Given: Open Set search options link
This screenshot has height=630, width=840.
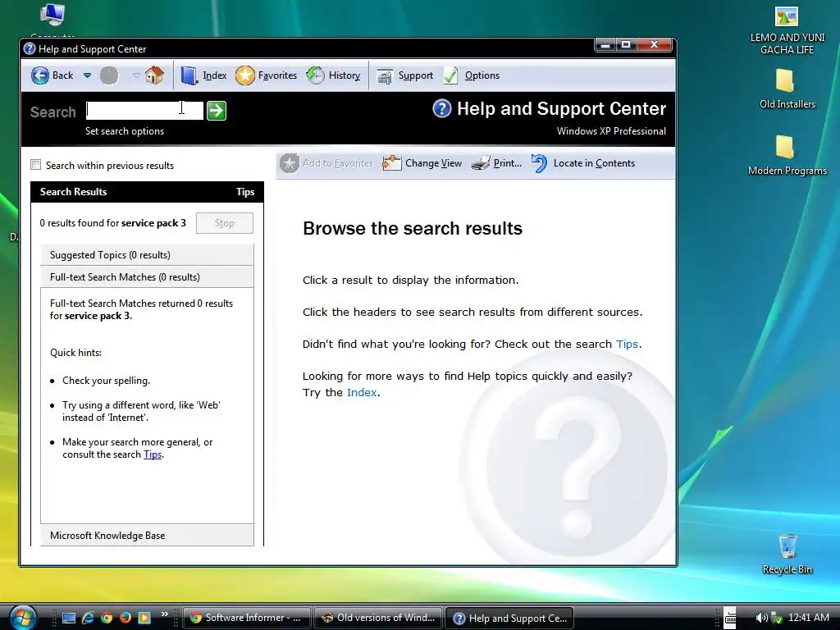Looking at the screenshot, I should click(125, 131).
